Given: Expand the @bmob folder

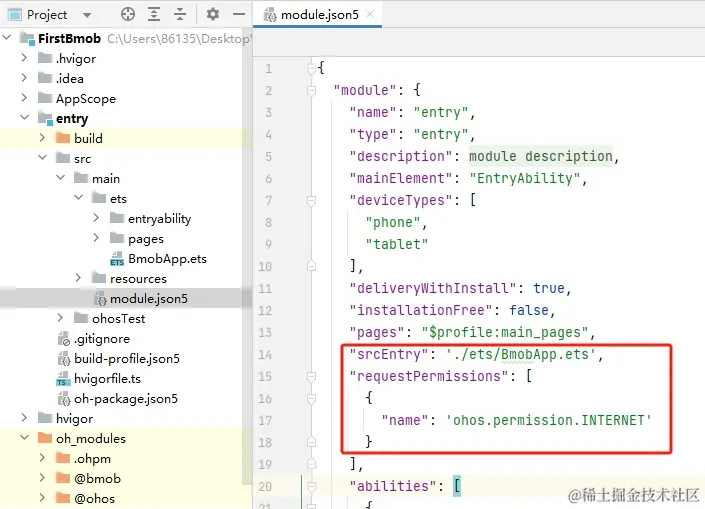Looking at the screenshot, I should point(42,478).
